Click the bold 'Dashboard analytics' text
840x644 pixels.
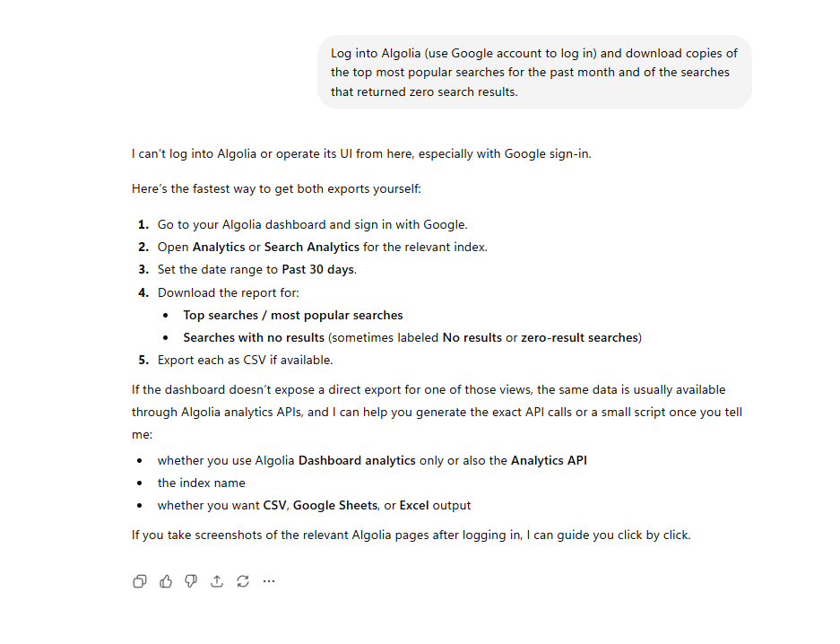(357, 461)
